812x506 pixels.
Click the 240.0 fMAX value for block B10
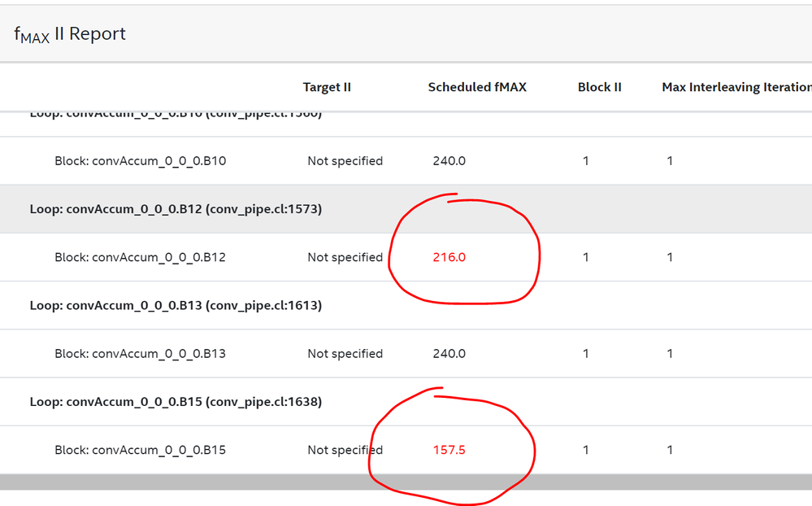pyautogui.click(x=449, y=161)
